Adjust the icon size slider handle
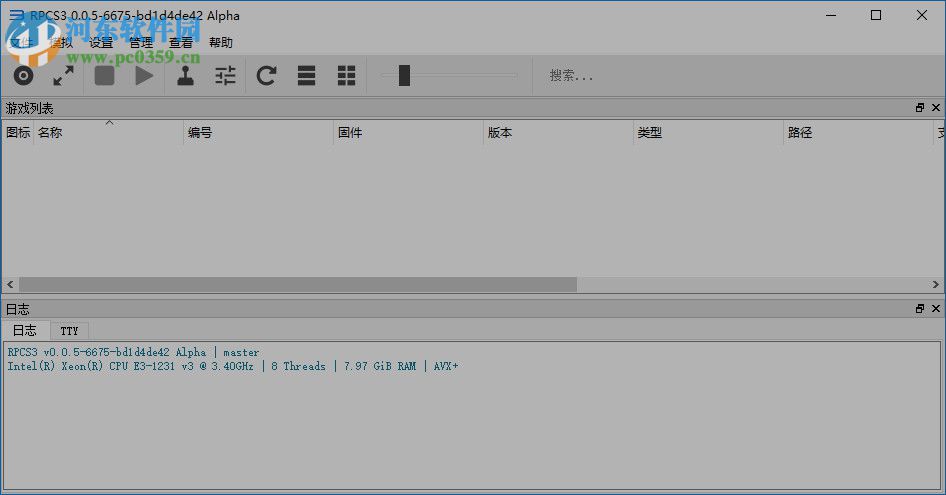The height and width of the screenshot is (495, 946). coord(404,75)
